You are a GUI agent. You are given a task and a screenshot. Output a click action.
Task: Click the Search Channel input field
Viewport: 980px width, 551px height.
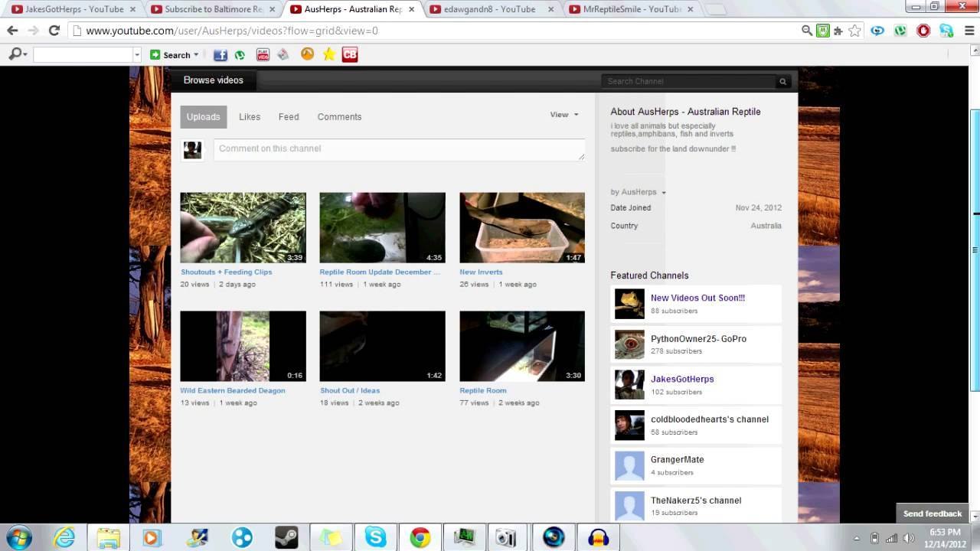coord(688,81)
